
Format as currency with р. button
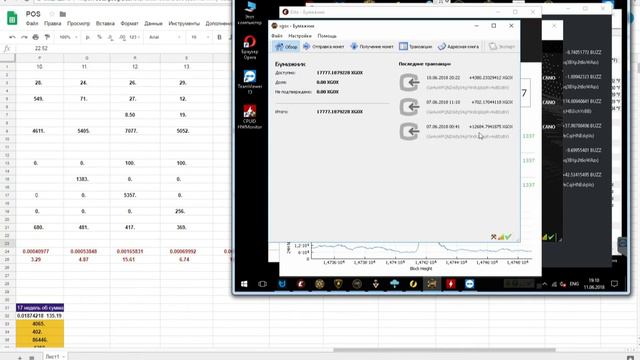[88, 37]
